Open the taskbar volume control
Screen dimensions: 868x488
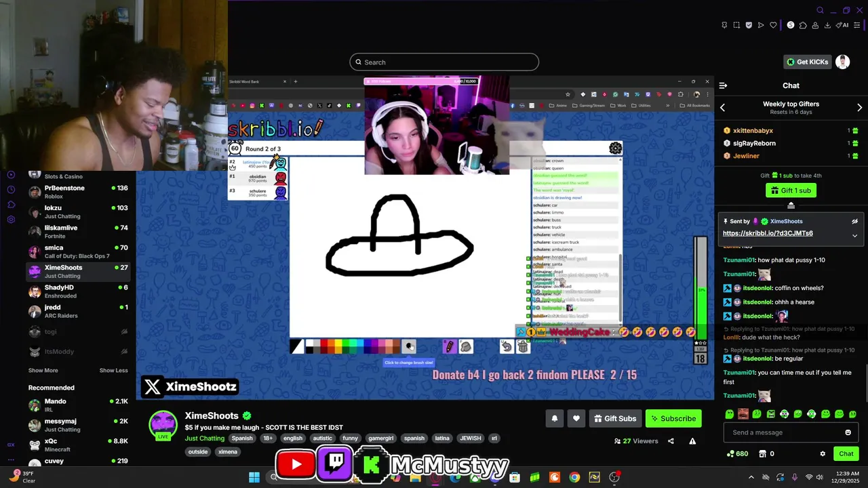tap(820, 477)
